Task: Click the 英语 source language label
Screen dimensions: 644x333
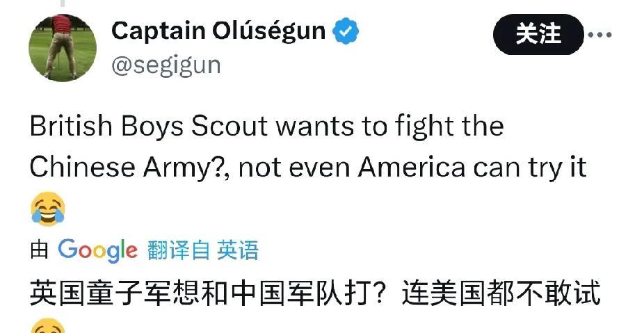Action: point(238,250)
